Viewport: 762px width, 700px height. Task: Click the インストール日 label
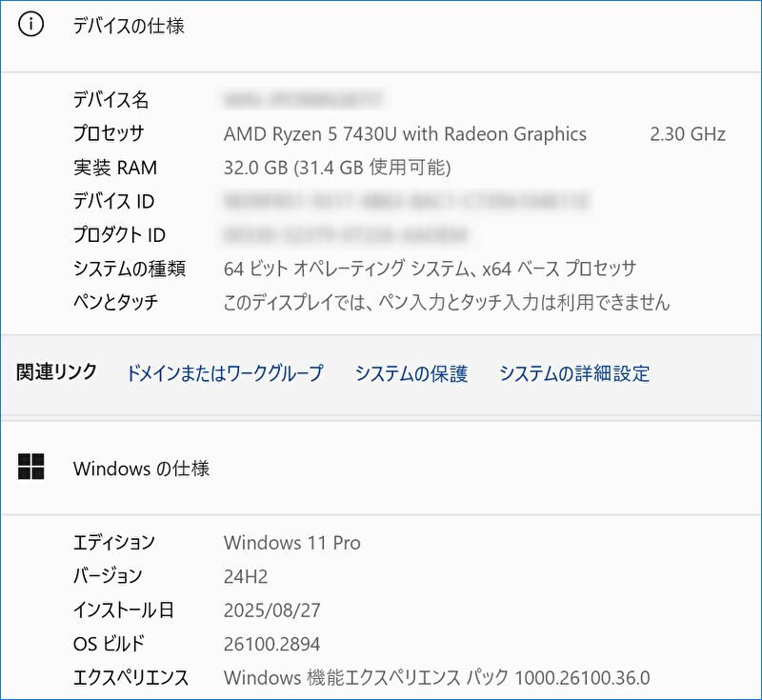tap(124, 610)
